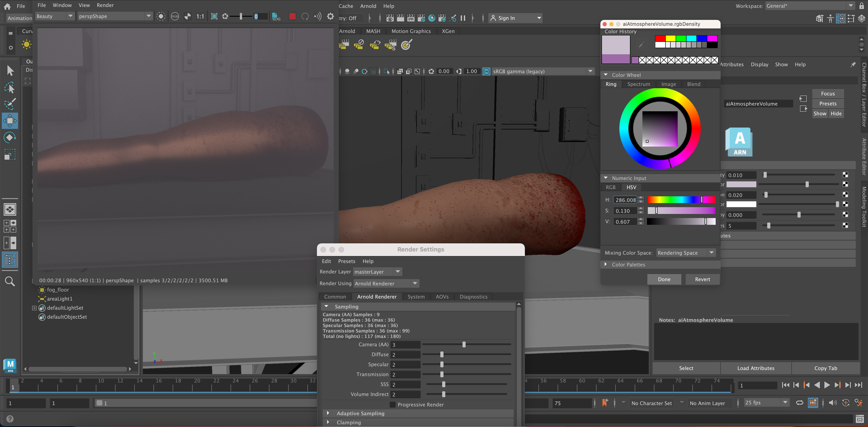Click the Arnold ARN node icon

tap(739, 142)
